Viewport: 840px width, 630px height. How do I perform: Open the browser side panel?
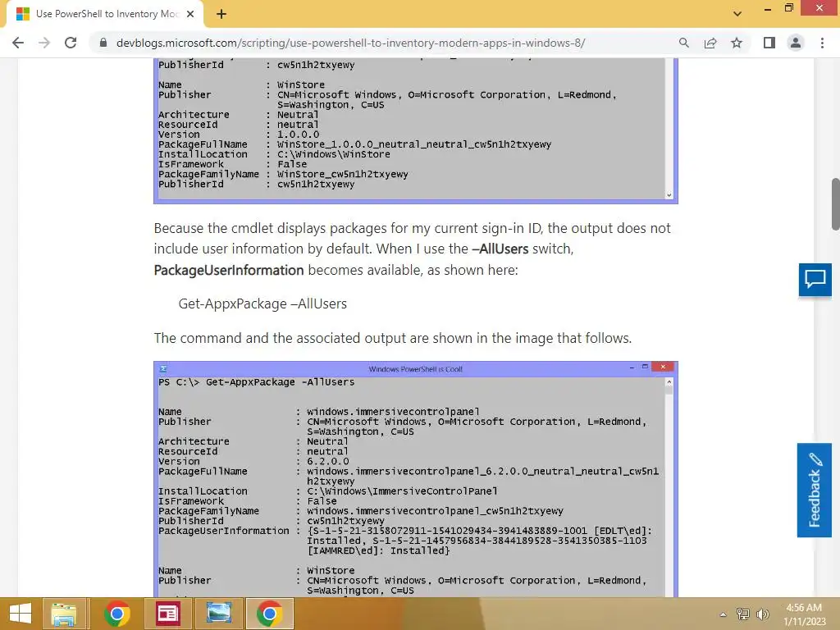[x=769, y=43]
